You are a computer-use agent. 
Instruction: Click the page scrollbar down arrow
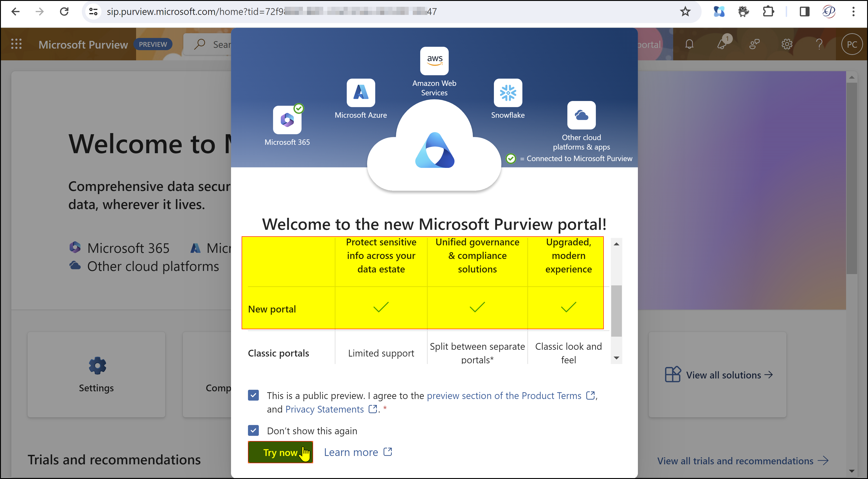pos(851,471)
